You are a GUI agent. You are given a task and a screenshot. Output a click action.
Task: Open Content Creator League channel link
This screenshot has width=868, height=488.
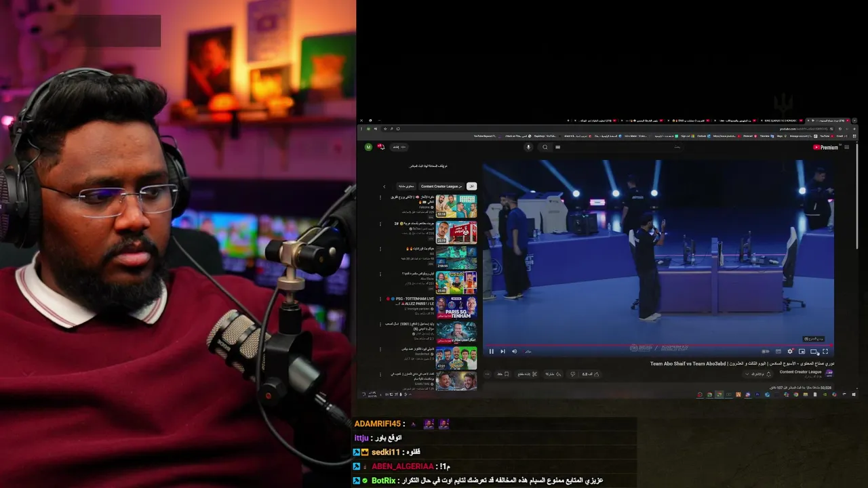pyautogui.click(x=801, y=372)
